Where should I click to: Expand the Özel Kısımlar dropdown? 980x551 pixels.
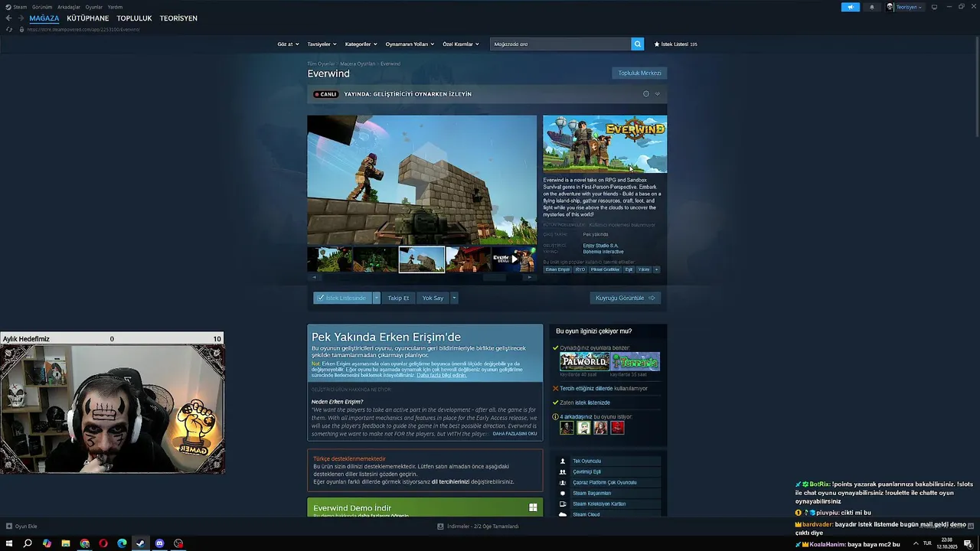(460, 44)
